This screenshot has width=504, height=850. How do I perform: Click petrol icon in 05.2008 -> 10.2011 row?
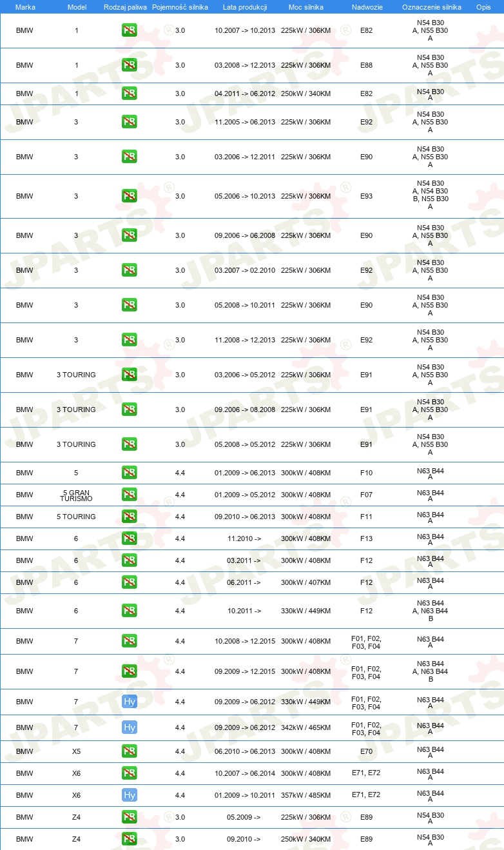coord(129,305)
